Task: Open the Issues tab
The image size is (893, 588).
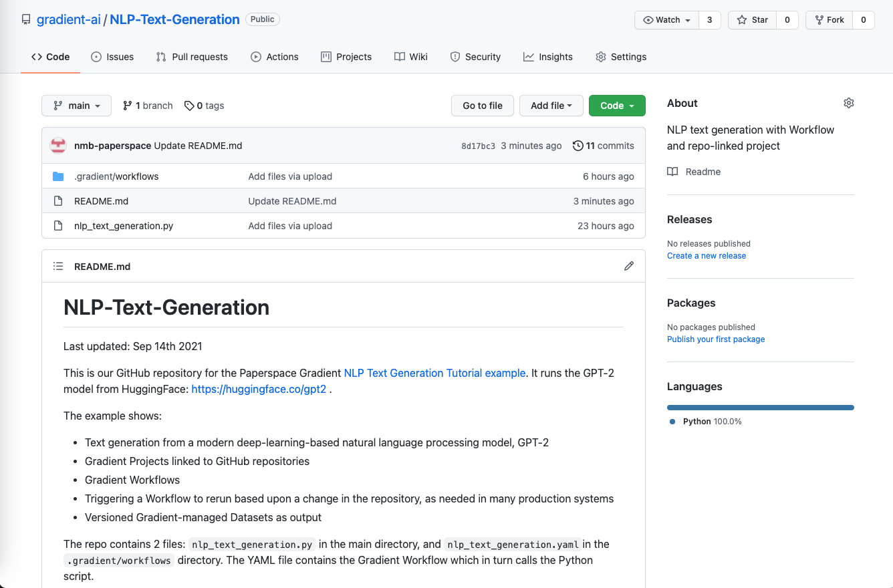Action: [112, 57]
